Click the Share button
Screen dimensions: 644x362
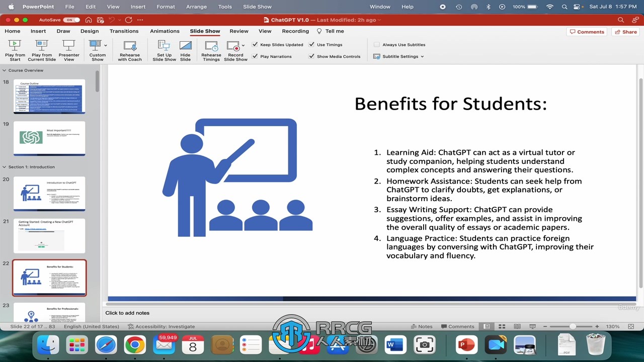625,32
